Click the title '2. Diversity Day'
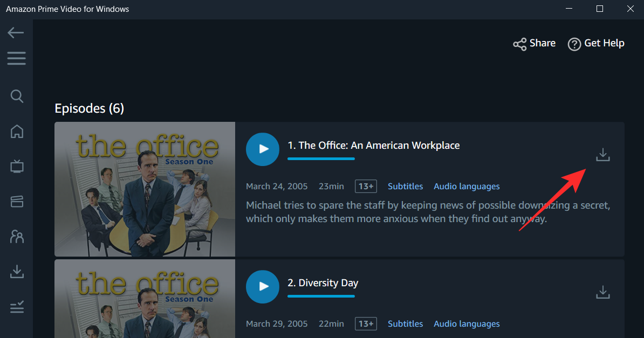This screenshot has height=338, width=644. tap(323, 283)
